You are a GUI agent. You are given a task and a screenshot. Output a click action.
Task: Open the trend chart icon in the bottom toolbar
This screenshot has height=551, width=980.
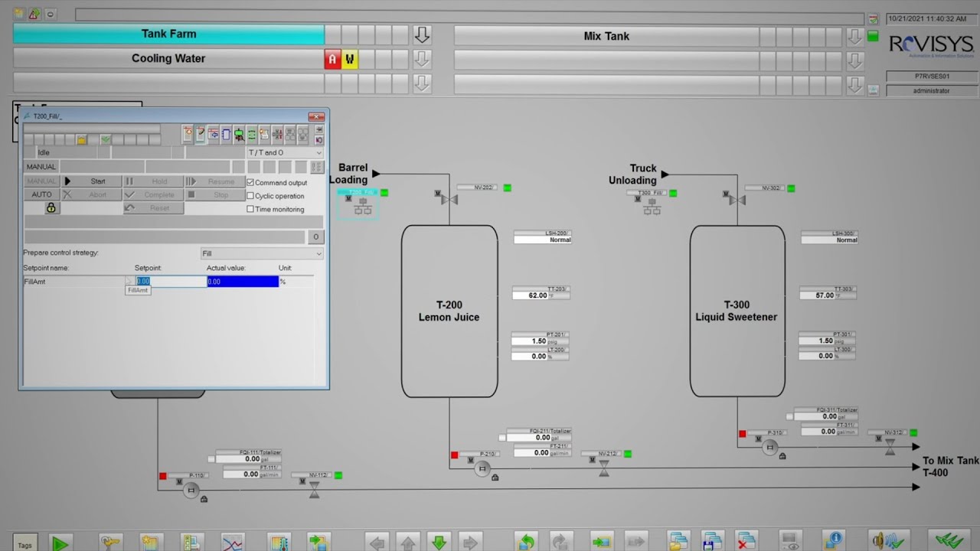pyautogui.click(x=233, y=543)
